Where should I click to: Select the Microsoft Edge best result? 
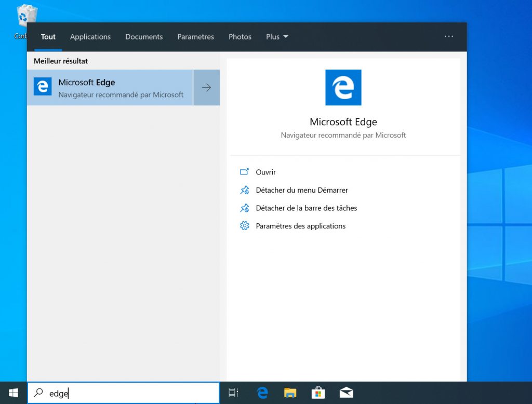coord(110,88)
